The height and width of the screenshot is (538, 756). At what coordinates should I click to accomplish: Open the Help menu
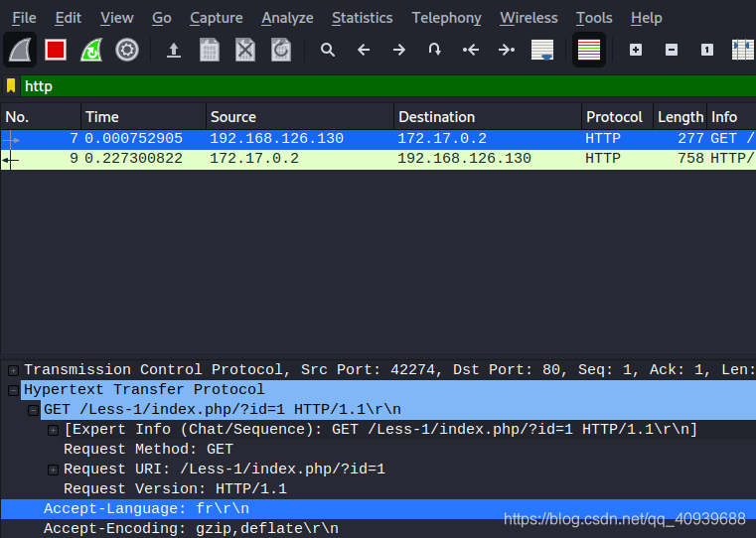pos(646,18)
